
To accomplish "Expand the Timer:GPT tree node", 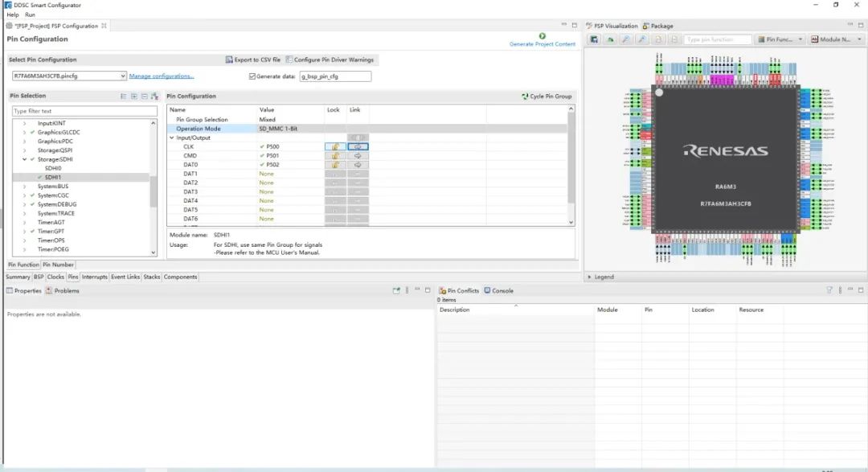I will point(24,232).
